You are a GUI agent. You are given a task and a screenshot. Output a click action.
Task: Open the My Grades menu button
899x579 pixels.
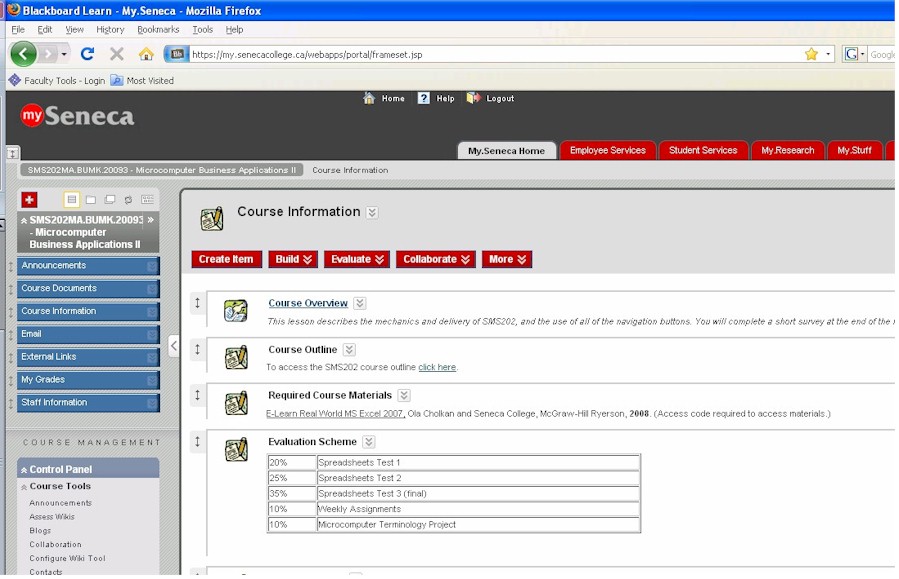(88, 380)
